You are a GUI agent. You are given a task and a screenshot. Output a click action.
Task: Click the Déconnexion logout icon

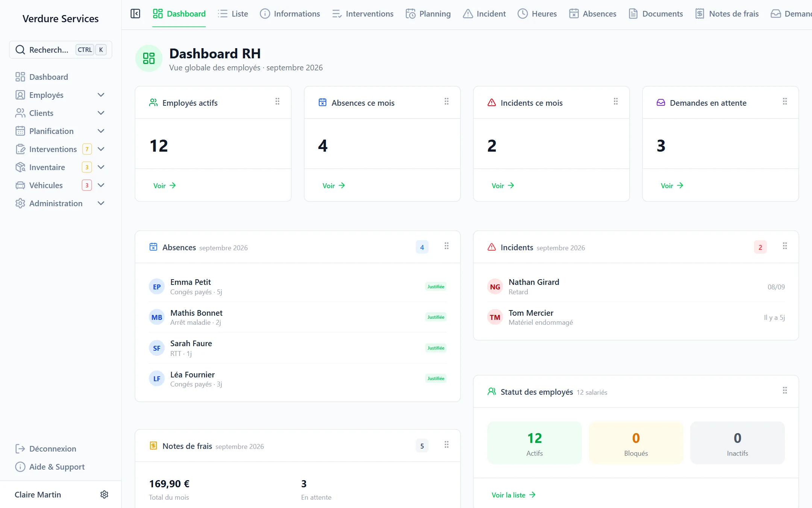point(20,449)
